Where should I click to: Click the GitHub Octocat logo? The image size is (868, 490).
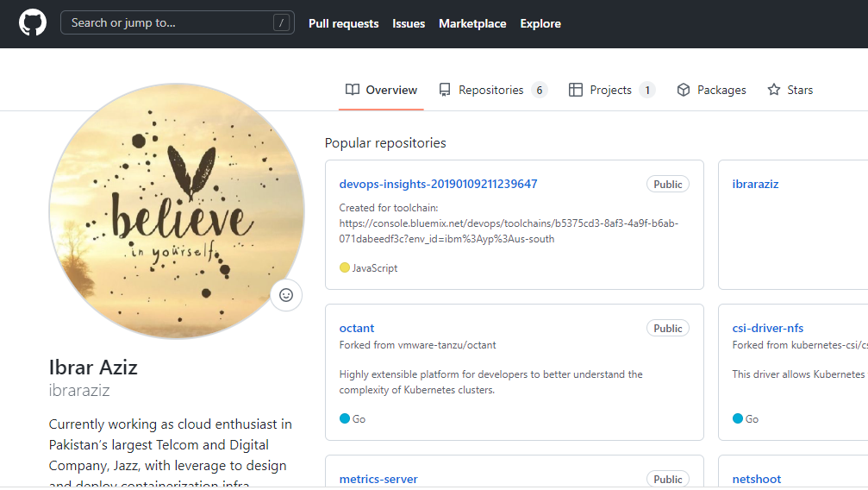[33, 23]
